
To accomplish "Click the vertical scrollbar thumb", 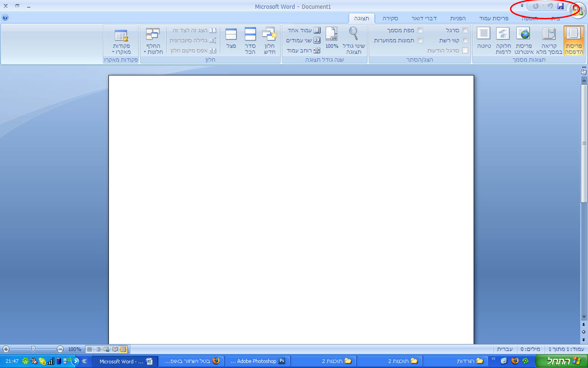I will (584, 143).
